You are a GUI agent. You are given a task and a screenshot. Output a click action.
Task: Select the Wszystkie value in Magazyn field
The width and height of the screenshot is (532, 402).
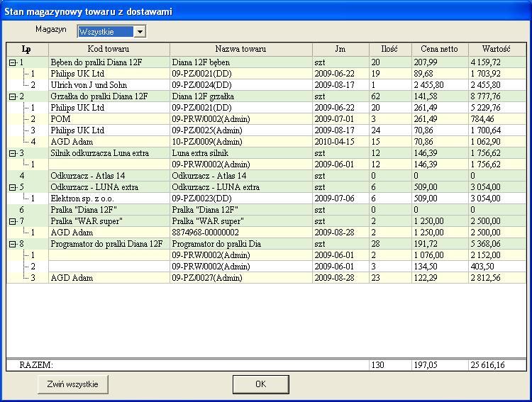pos(106,32)
